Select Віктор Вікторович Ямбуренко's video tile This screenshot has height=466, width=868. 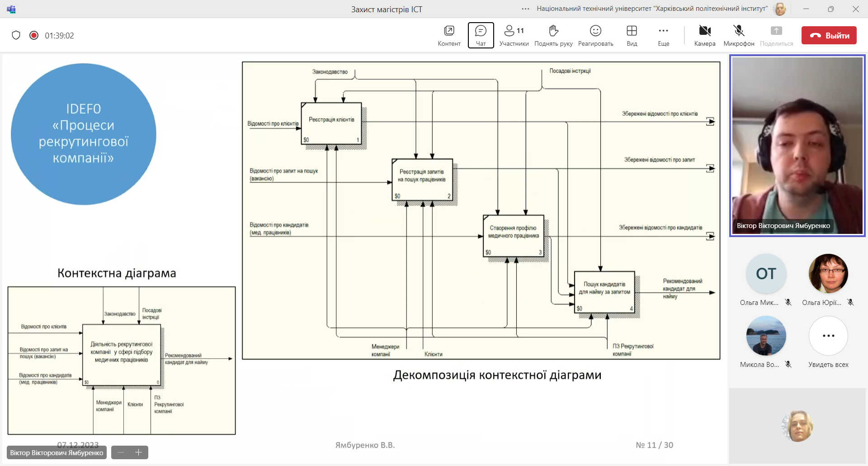tap(797, 146)
